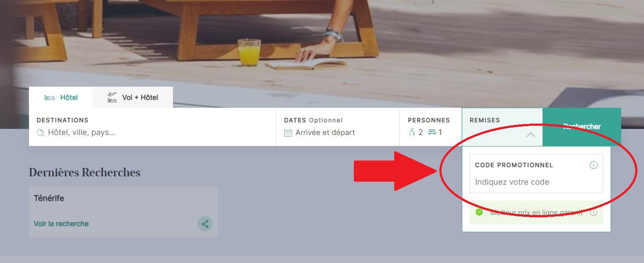Image resolution: width=644 pixels, height=263 pixels.
Task: Click the plane-and-bed icon on Vol + Hôtel
Action: tap(112, 97)
